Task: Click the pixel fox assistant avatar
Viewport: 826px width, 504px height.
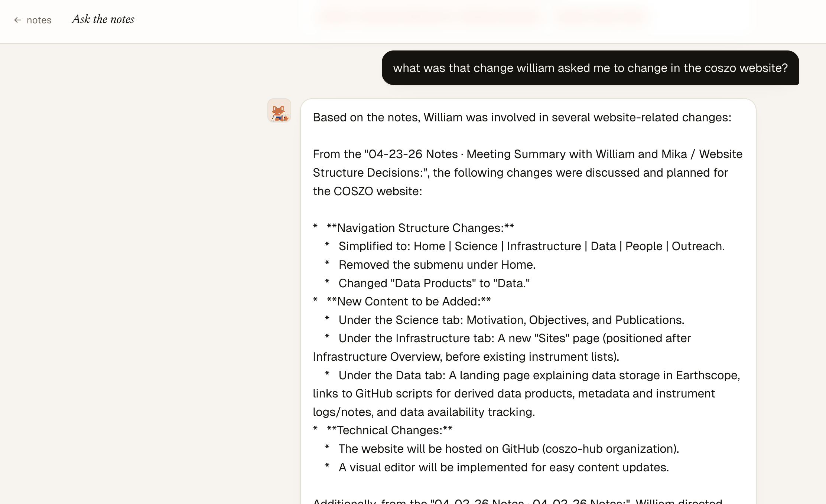Action: [x=279, y=111]
